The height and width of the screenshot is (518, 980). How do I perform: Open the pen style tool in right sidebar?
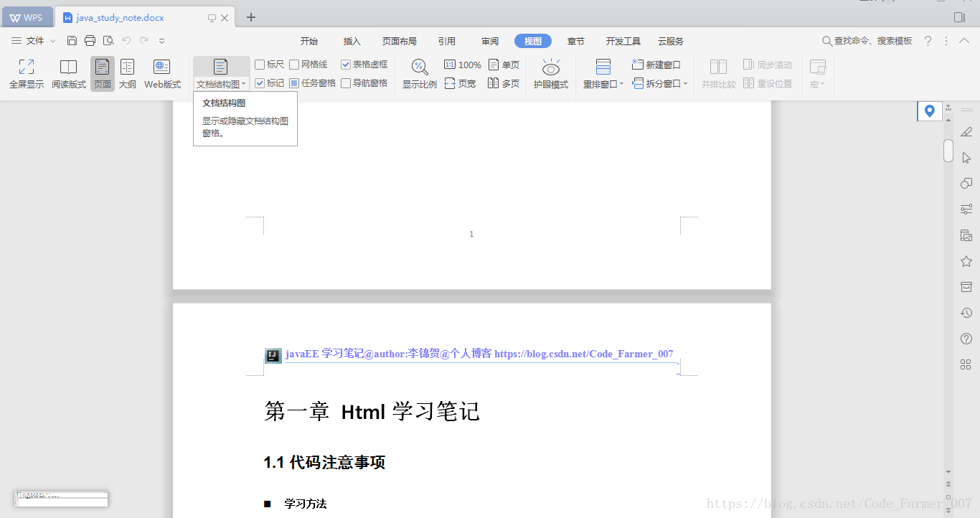click(966, 131)
